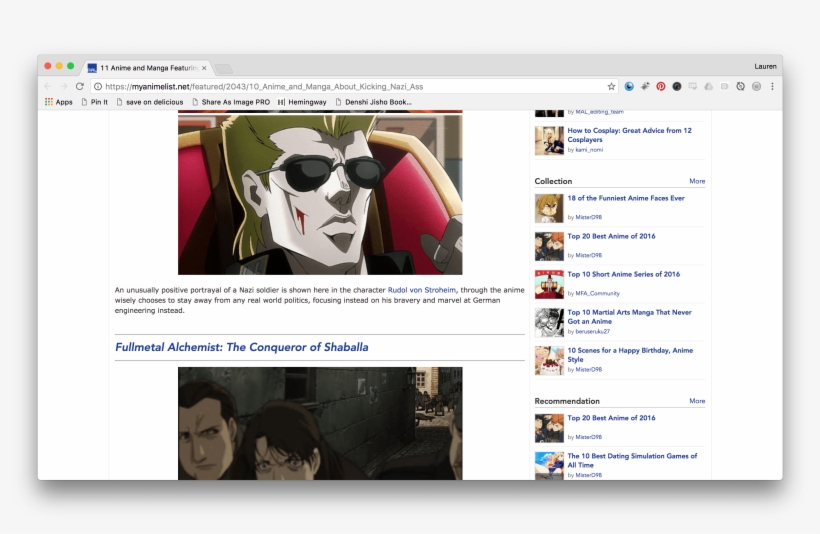
Task: Open Fullmetal Alchemist: The Conqueror of Shaballa heading
Action: click(x=242, y=347)
